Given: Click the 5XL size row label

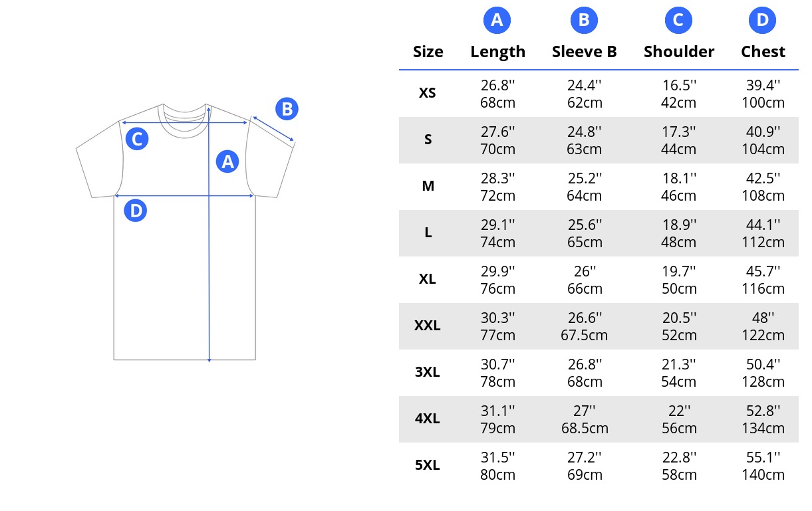Looking at the screenshot, I should tap(428, 465).
